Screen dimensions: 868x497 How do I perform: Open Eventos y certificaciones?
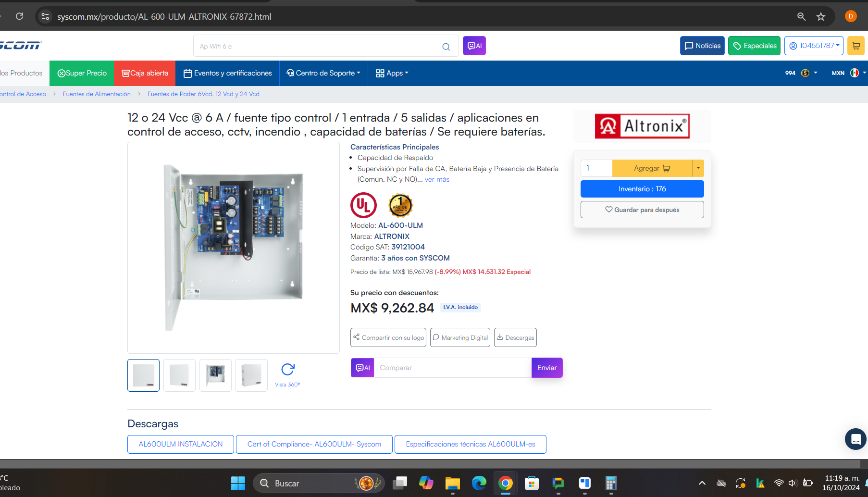pos(227,73)
